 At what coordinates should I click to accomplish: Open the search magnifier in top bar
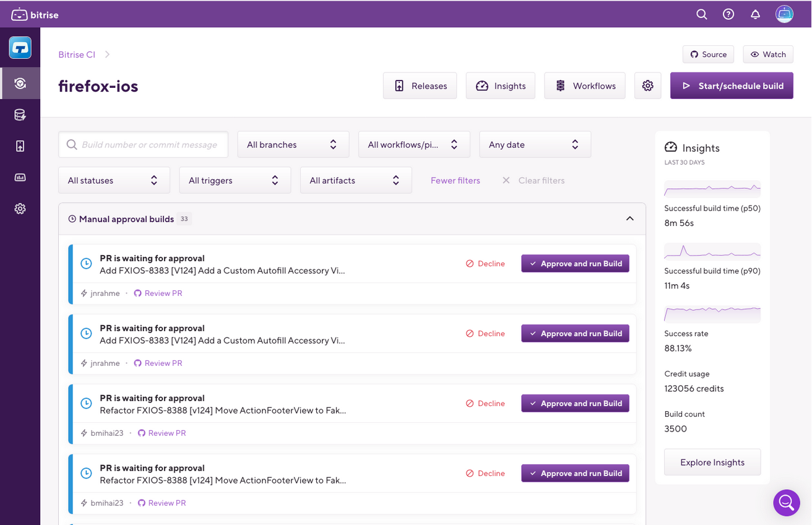tap(701, 14)
